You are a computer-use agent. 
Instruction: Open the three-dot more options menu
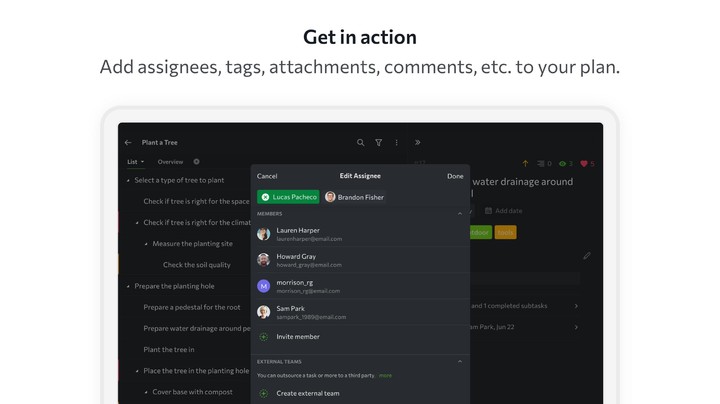396,143
